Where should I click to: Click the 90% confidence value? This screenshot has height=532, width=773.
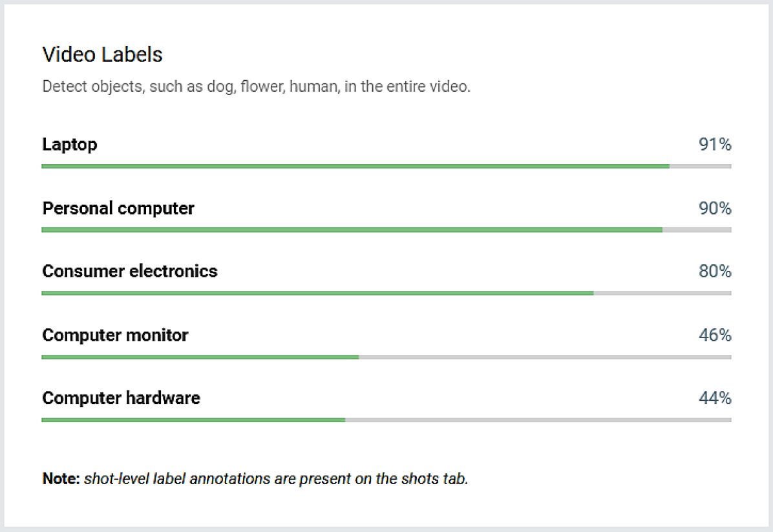(714, 208)
